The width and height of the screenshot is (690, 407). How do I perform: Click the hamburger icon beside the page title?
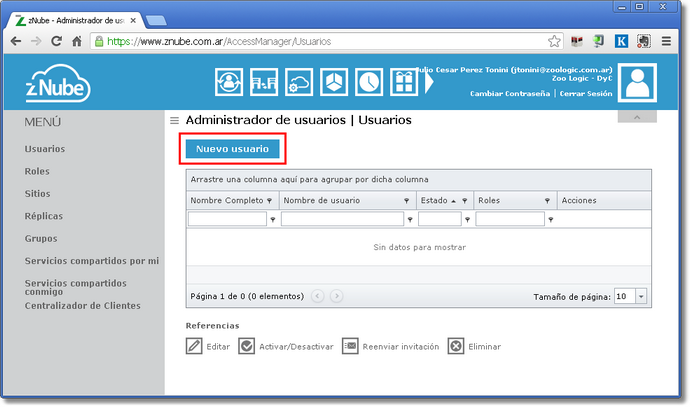tap(175, 120)
